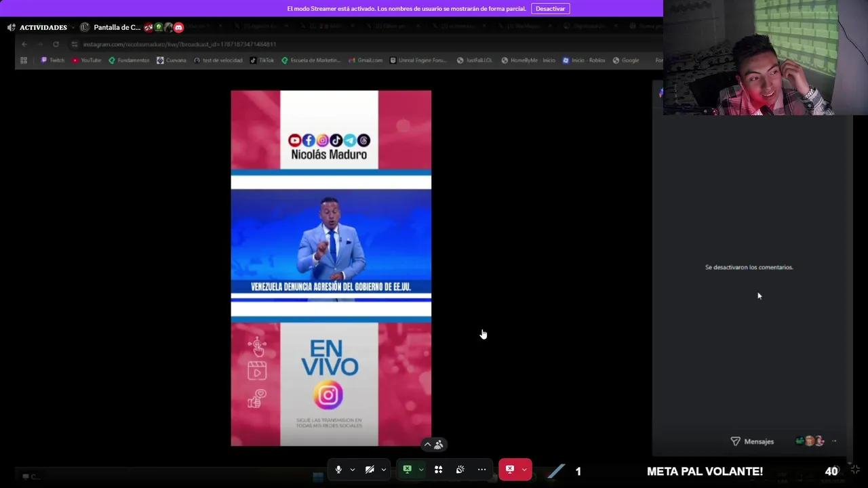Click the like-heart icon in pink sidebar
The image size is (868, 488).
(x=256, y=399)
